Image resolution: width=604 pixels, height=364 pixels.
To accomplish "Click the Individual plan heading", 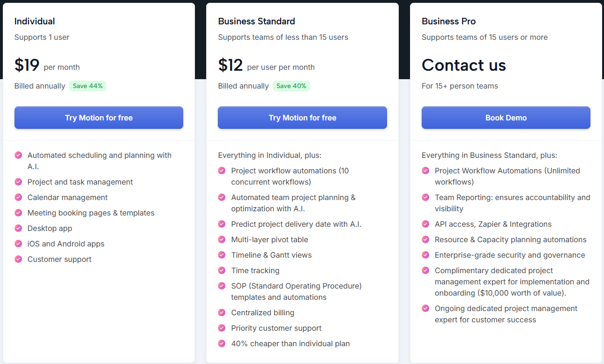I will (x=35, y=21).
